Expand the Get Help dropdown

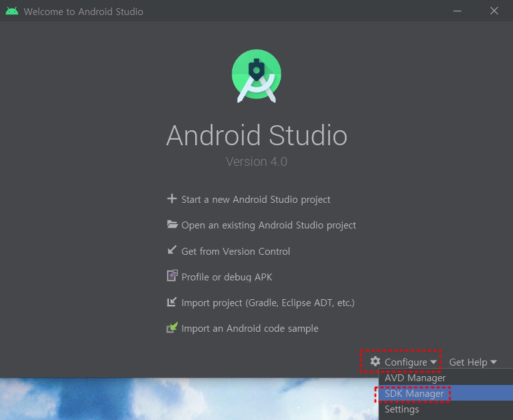[473, 362]
